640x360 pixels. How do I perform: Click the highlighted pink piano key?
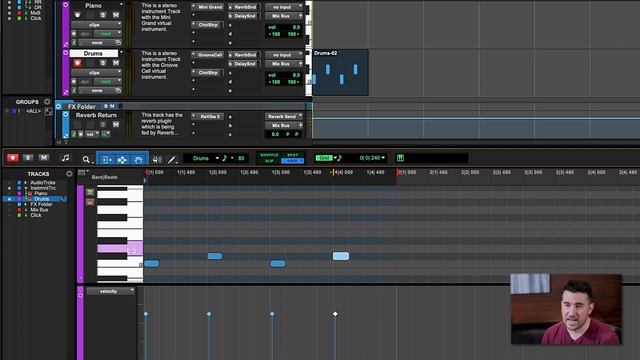coord(120,248)
